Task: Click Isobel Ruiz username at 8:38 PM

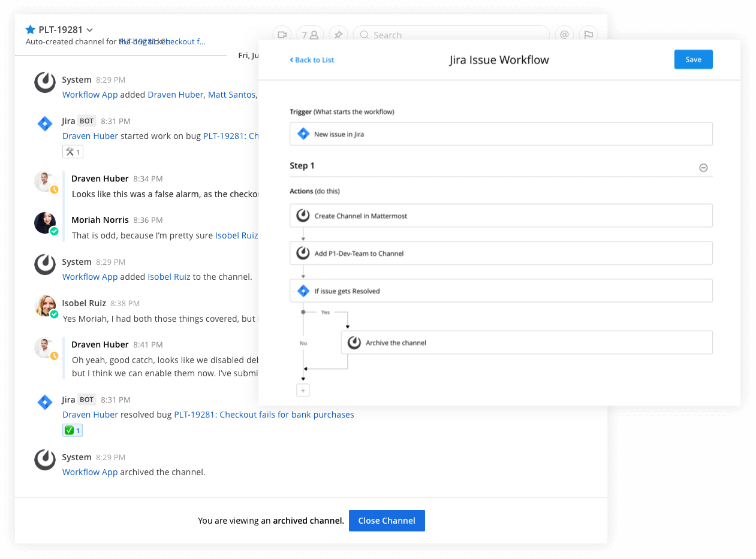Action: [84, 303]
